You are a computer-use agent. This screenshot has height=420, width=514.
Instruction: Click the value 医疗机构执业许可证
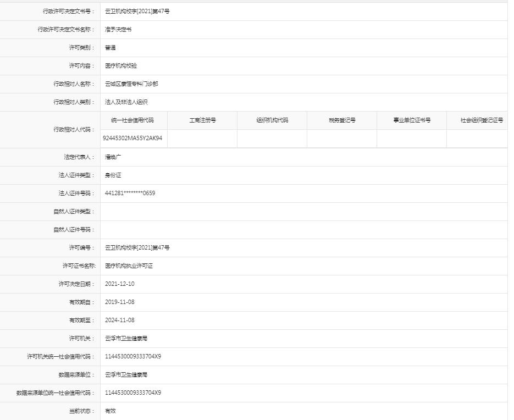(x=129, y=266)
